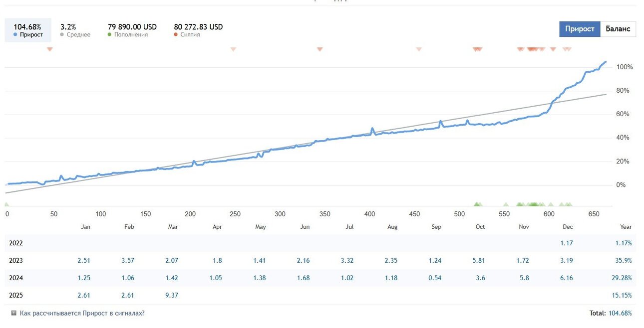Open the Прирост calculation help link
The height and width of the screenshot is (328, 644).
coord(82,314)
